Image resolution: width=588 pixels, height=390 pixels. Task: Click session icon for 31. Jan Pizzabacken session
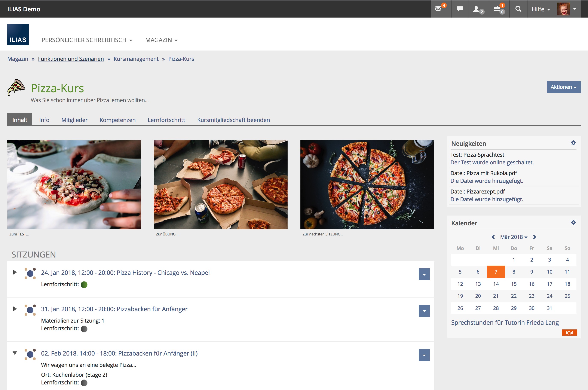pyautogui.click(x=30, y=310)
